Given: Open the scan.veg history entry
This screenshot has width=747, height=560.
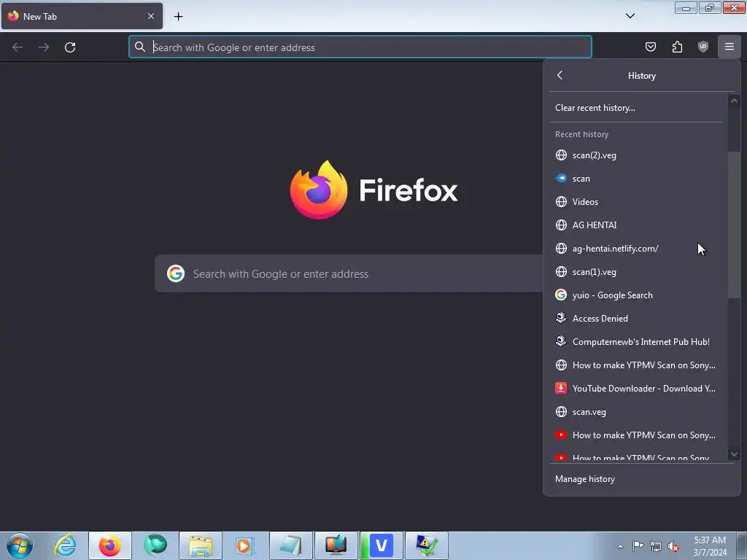Looking at the screenshot, I should [635, 412].
